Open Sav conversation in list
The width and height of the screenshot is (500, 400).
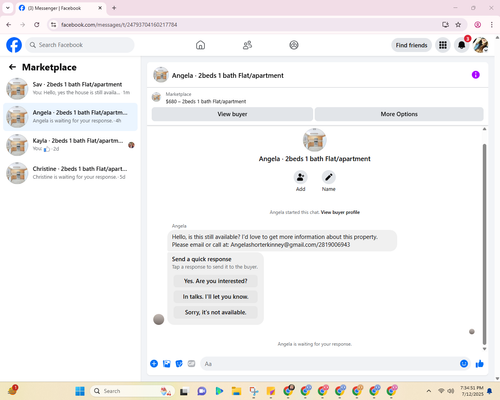point(70,88)
